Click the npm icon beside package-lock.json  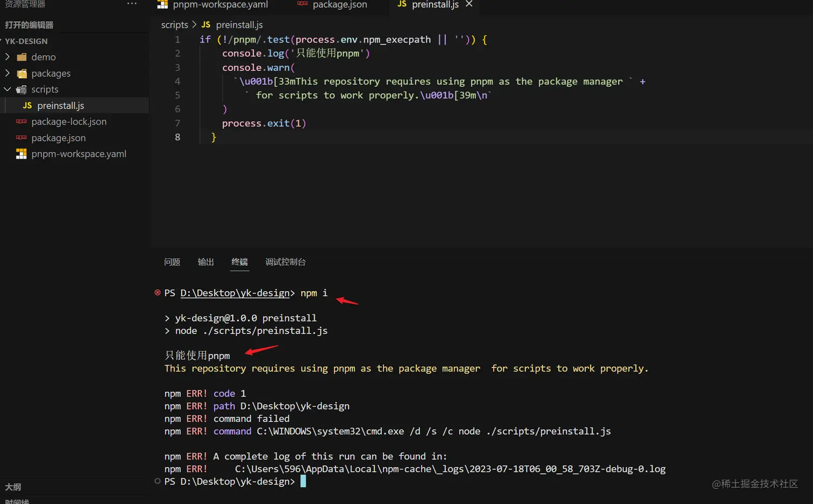point(22,121)
